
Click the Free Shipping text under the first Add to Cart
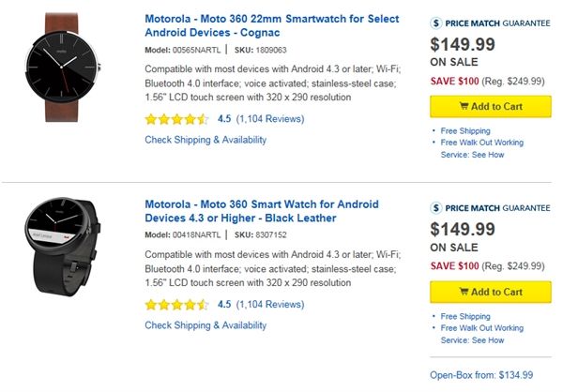(x=466, y=131)
